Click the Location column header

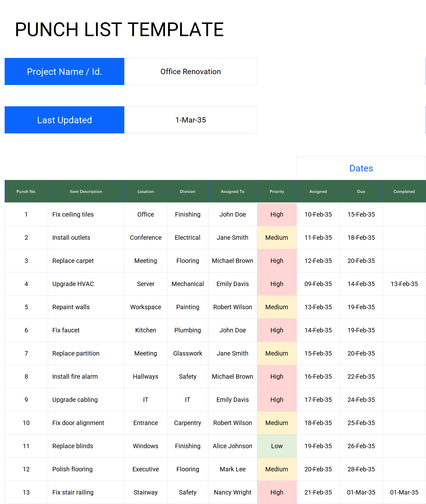pos(146,191)
